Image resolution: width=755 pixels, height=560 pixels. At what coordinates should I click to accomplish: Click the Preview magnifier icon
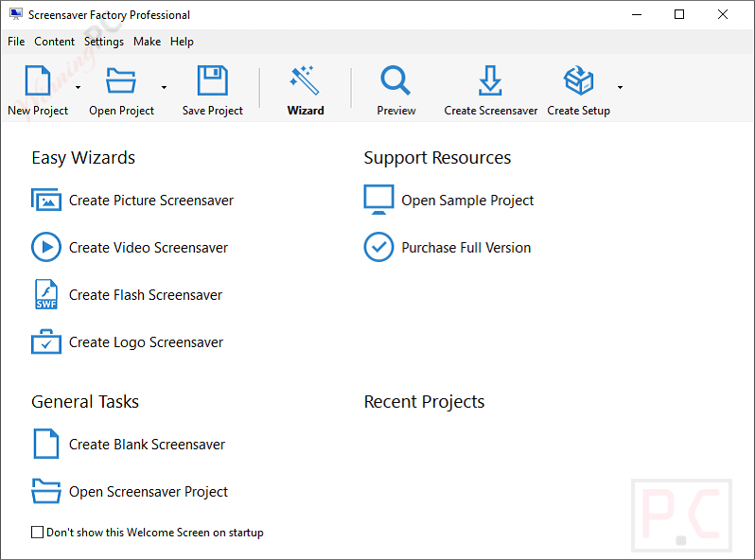click(395, 80)
